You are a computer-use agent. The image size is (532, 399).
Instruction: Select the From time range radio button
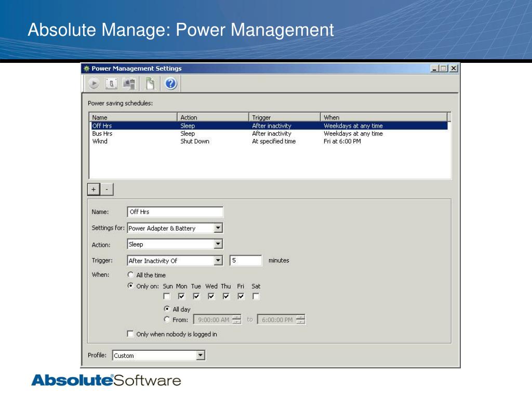pos(167,320)
